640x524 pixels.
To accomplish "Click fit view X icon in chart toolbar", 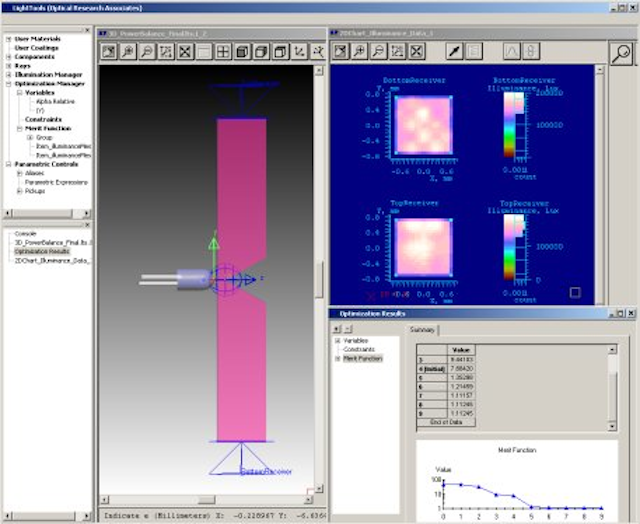I will (416, 51).
